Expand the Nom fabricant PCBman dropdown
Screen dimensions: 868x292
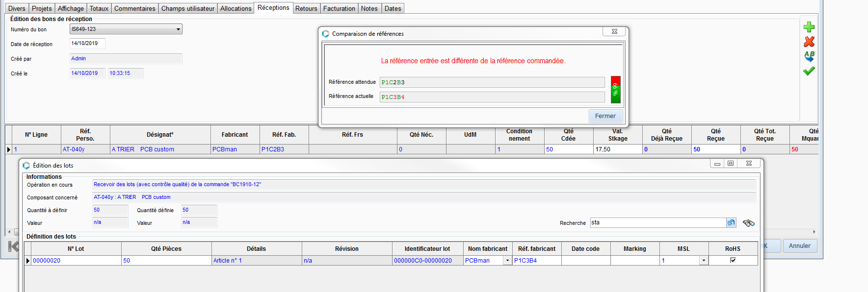507,261
